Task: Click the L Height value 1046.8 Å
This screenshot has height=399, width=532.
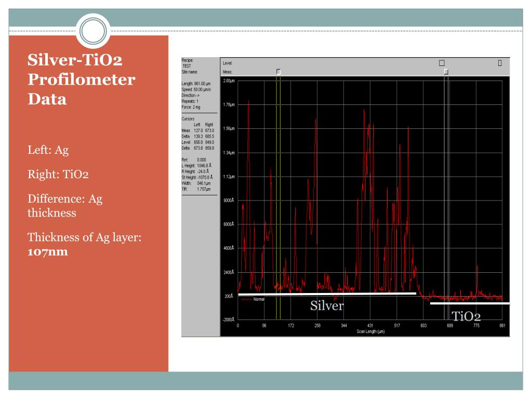Action: pyautogui.click(x=204, y=166)
